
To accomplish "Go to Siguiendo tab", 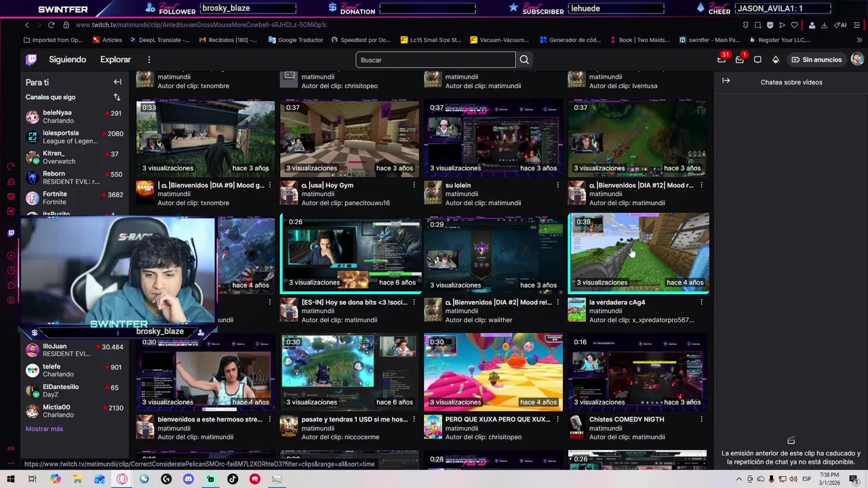I will pos(67,60).
